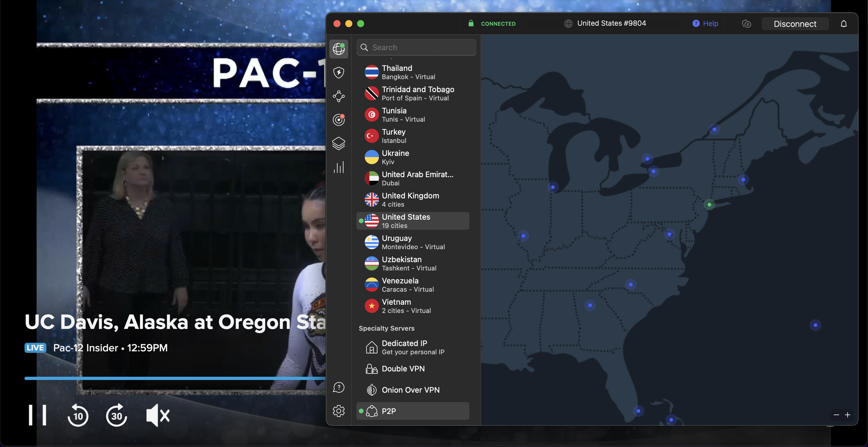Select Venezuela Caracas server
This screenshot has width=868, height=447.
(x=413, y=284)
